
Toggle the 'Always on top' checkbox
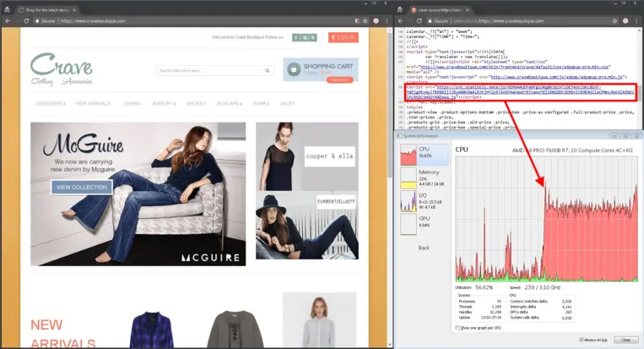coord(582,340)
